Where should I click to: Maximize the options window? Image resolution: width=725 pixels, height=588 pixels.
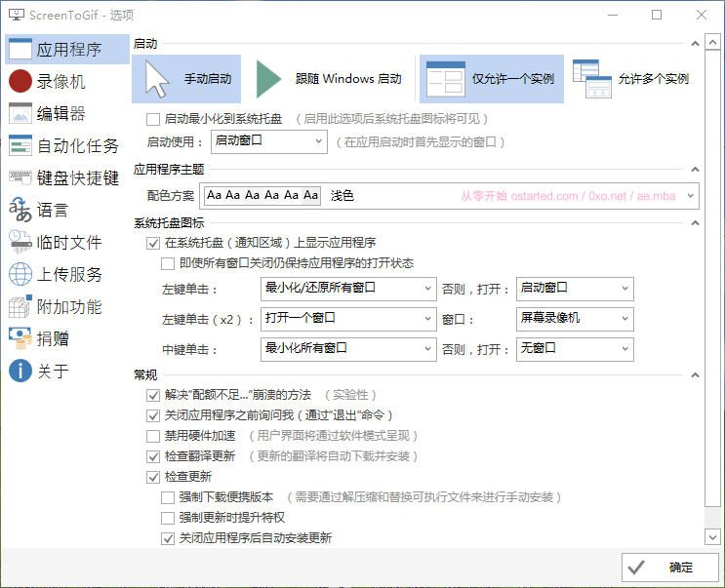657,15
